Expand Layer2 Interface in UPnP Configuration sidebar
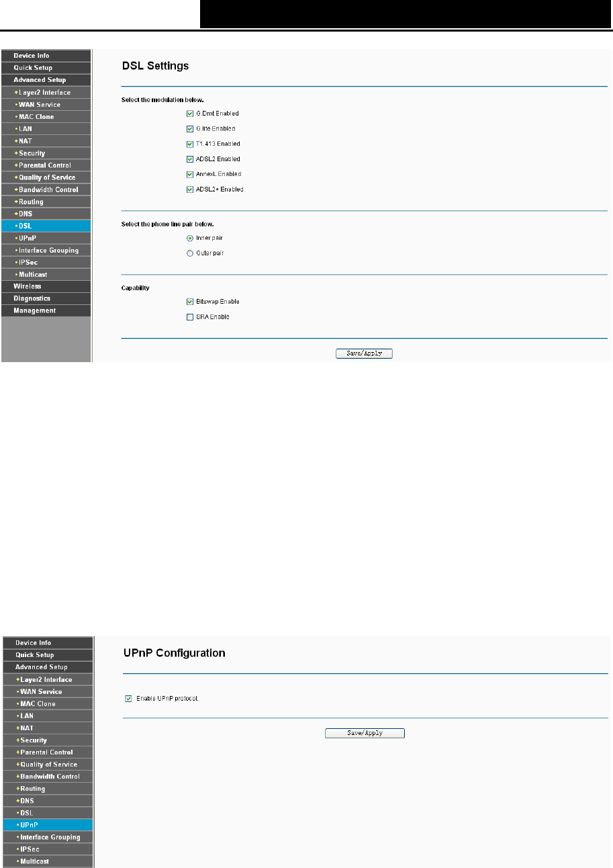Viewport: 613px width, 868px height. [x=48, y=679]
